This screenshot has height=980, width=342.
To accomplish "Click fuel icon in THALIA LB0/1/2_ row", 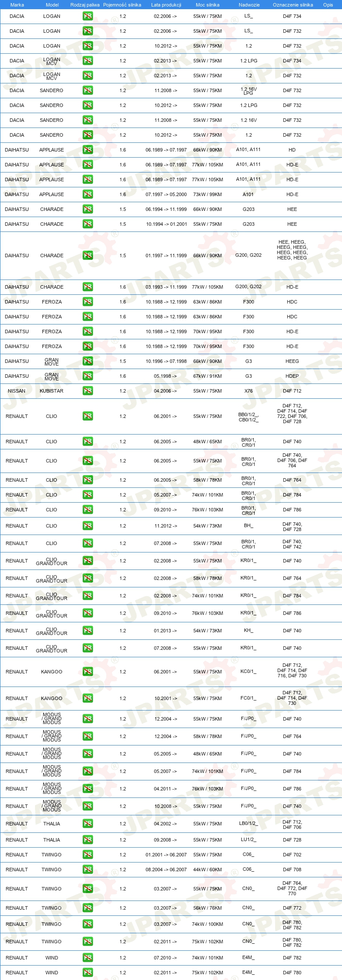I will coord(87,824).
